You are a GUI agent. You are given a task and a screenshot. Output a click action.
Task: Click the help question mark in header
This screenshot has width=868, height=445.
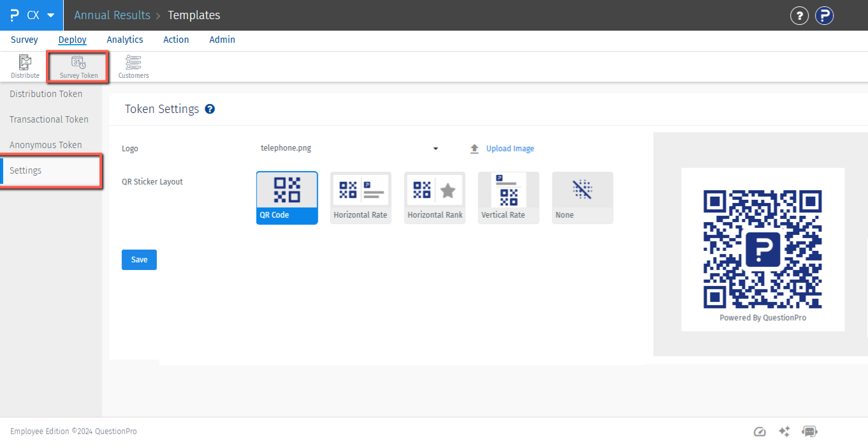799,15
